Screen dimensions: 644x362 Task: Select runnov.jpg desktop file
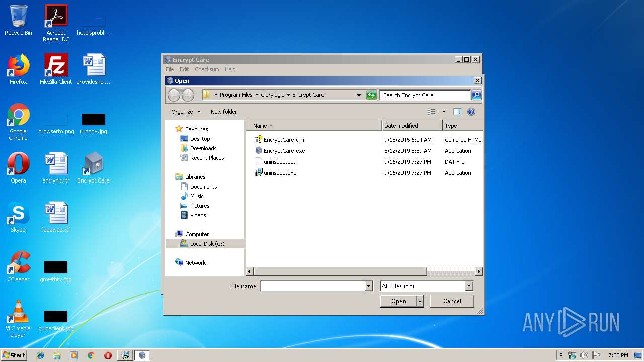(94, 124)
